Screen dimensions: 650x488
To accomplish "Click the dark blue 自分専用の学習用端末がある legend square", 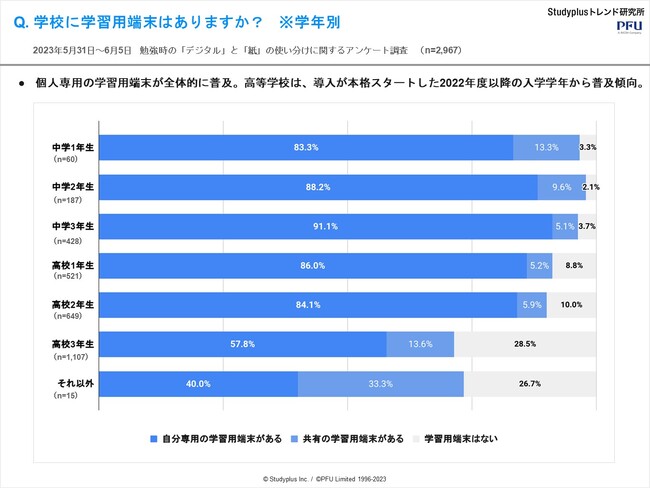I will tap(153, 439).
